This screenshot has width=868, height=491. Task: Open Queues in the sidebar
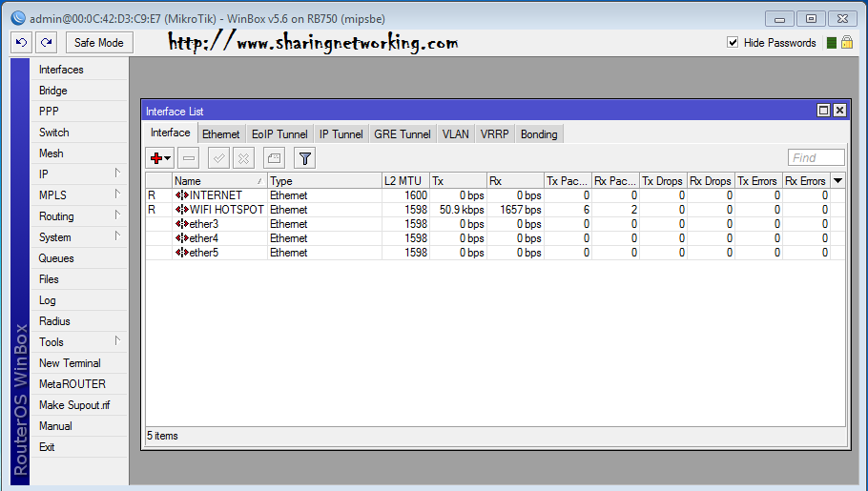tap(78, 258)
